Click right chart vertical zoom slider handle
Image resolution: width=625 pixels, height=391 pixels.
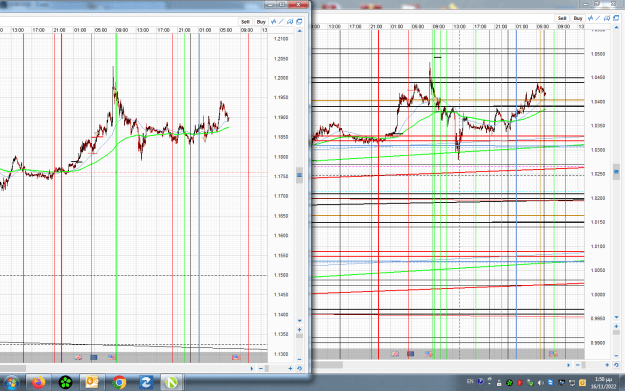pyautogui.click(x=617, y=332)
